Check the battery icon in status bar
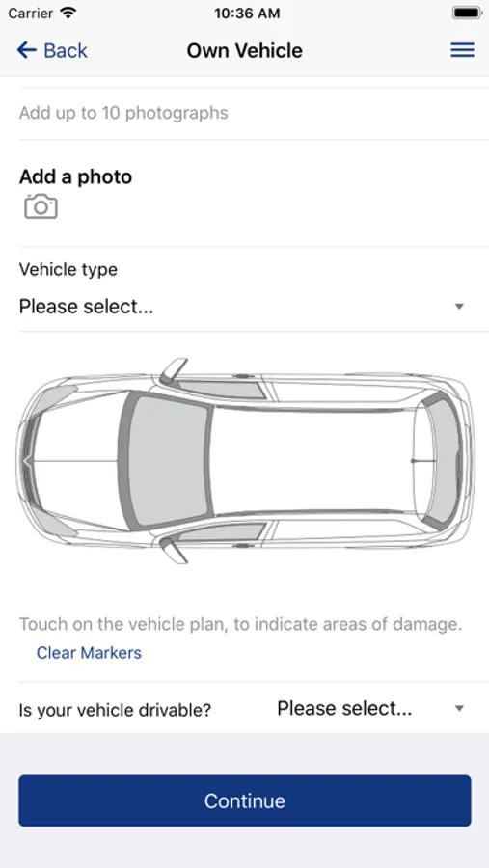 tap(466, 14)
